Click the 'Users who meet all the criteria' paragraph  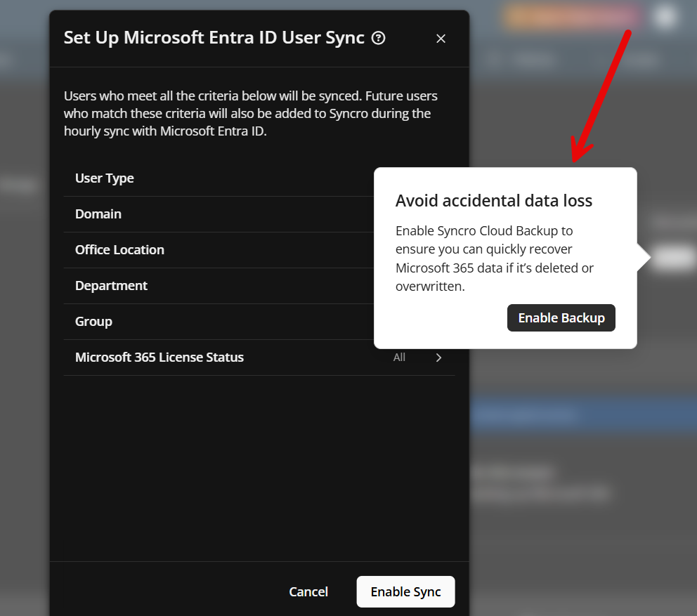pos(251,113)
